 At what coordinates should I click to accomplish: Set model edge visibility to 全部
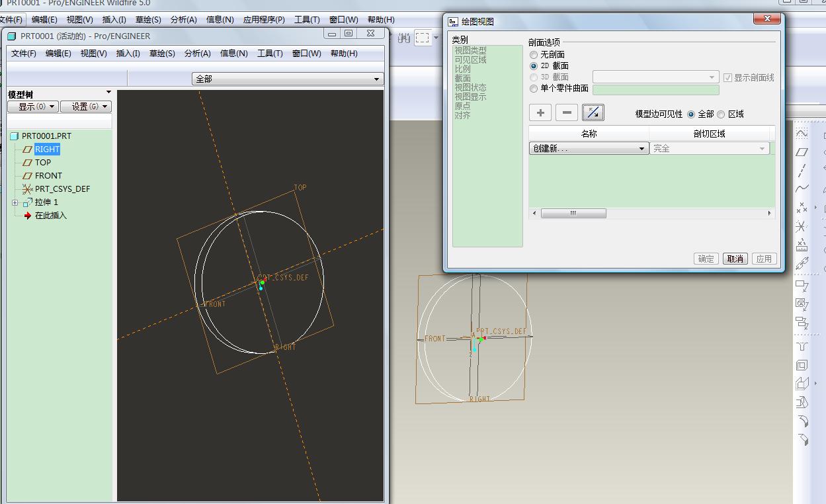[x=691, y=114]
